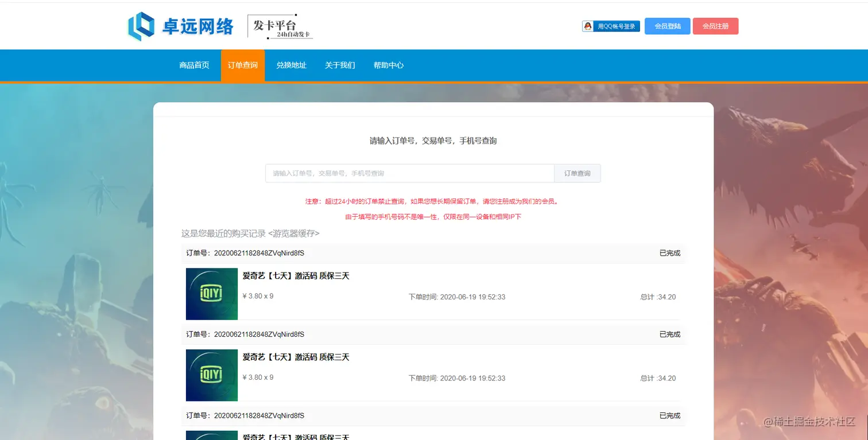Open the 兑换地址 navigation item
Viewport: 868px width, 440px height.
[x=292, y=65]
